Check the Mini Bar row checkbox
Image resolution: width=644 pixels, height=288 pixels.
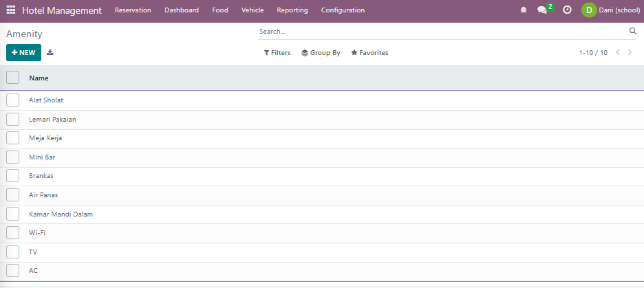pos(13,157)
